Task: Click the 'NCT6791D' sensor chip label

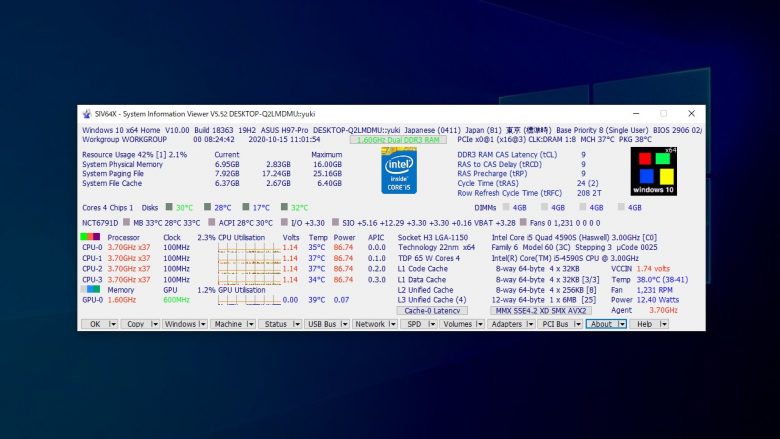Action: point(100,223)
